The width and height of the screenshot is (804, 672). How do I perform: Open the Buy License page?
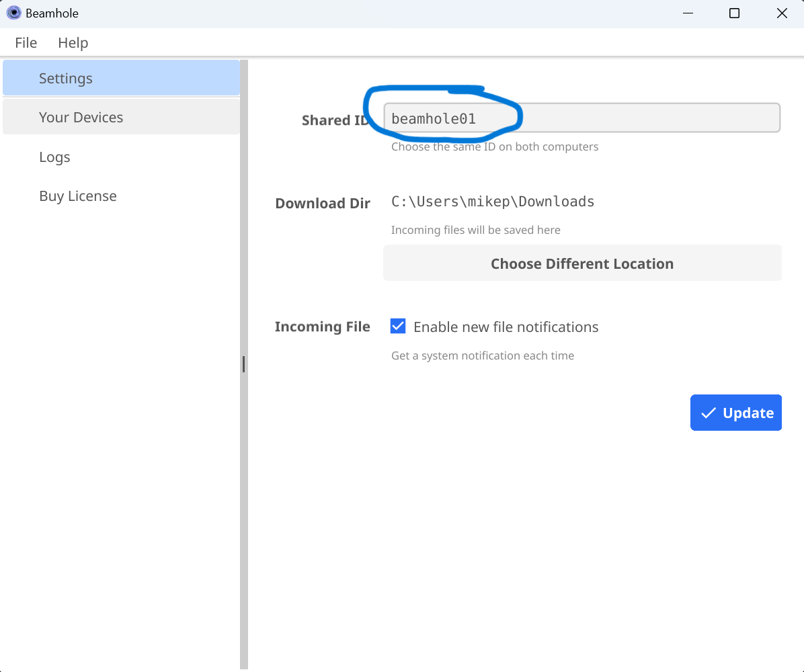[121, 196]
